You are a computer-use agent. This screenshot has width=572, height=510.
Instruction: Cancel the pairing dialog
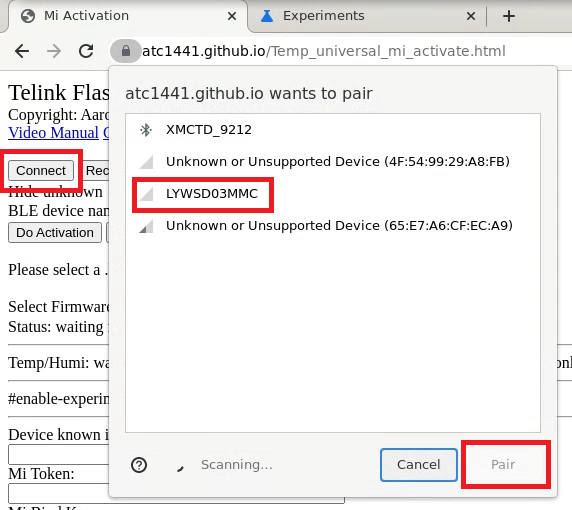tap(419, 465)
